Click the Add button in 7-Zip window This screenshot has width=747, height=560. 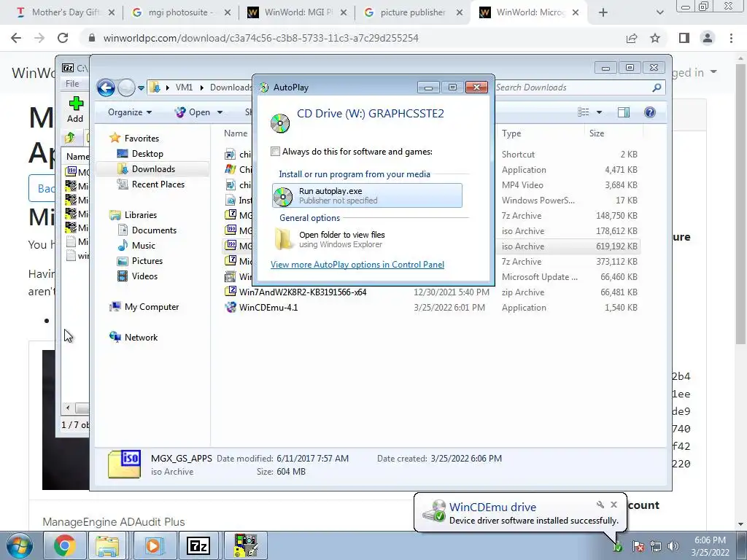pos(75,109)
